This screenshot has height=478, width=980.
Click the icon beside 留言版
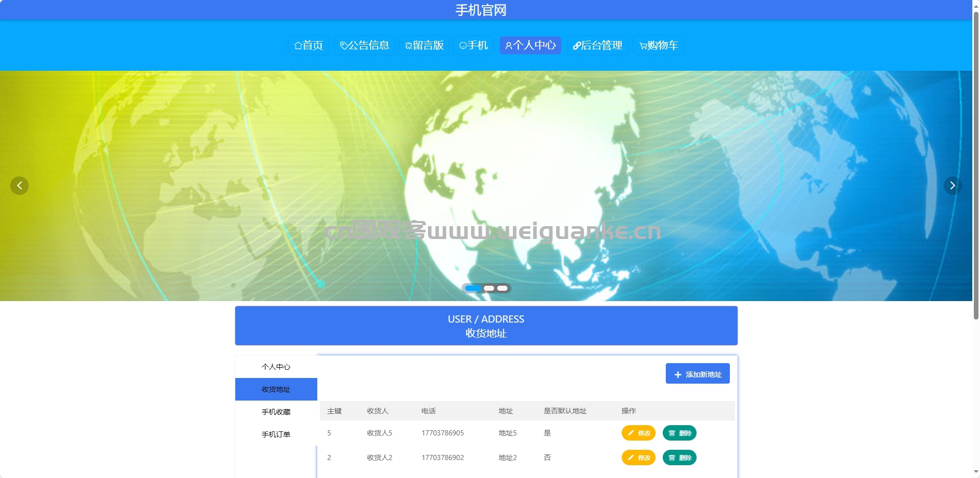tap(409, 46)
